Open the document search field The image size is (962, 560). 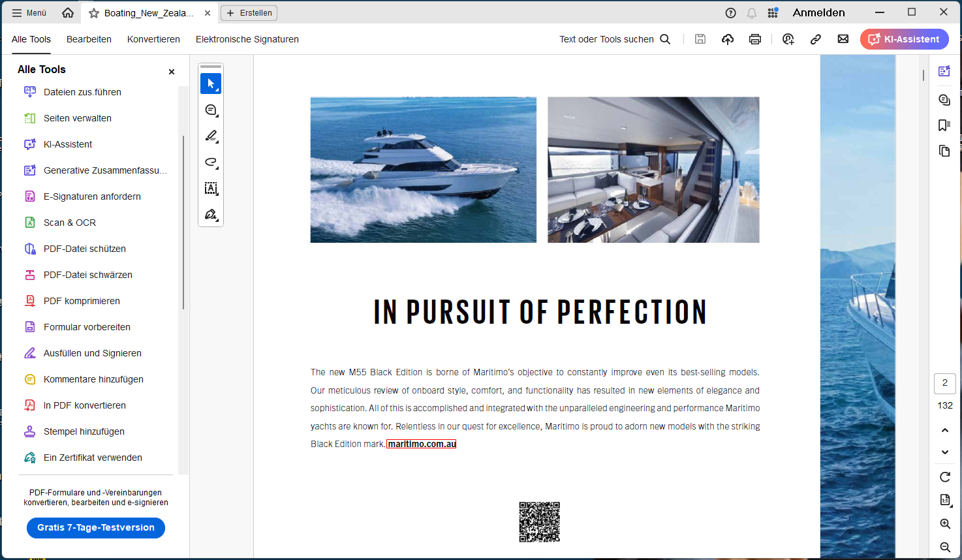coord(665,39)
